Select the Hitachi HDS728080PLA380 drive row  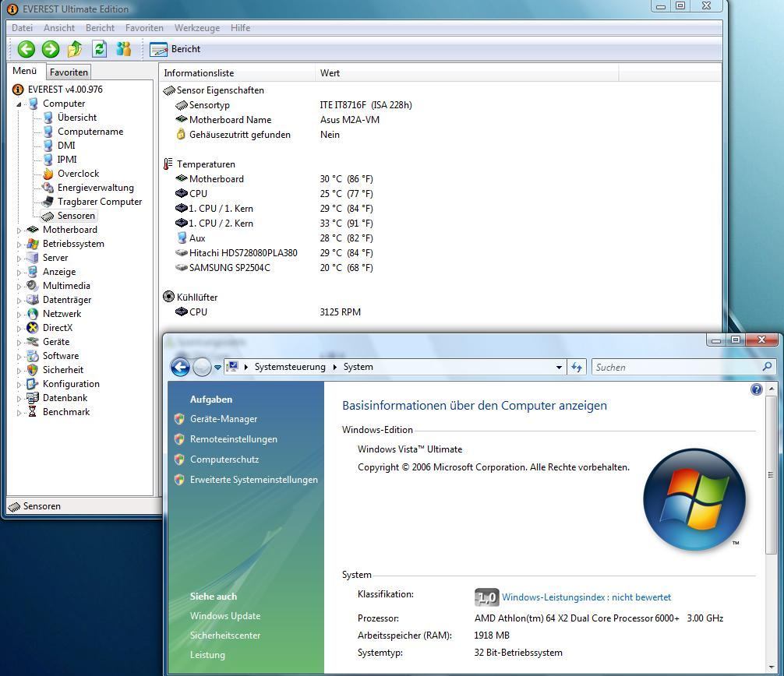coord(274,253)
